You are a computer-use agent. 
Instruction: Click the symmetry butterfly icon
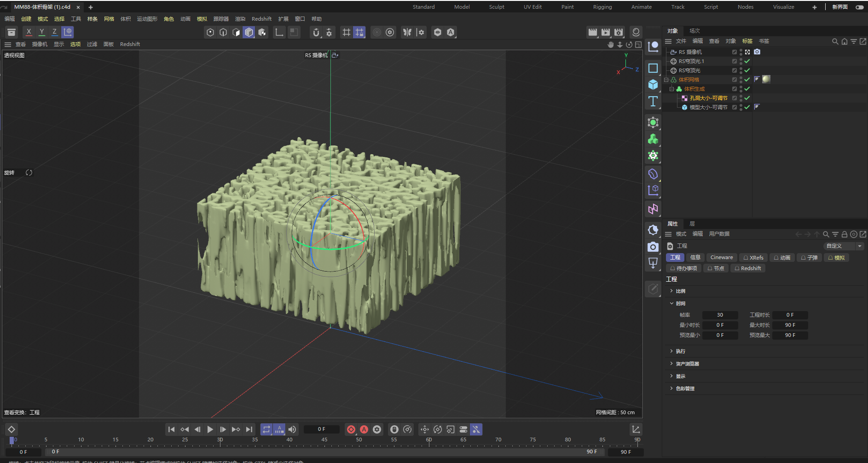pos(407,32)
